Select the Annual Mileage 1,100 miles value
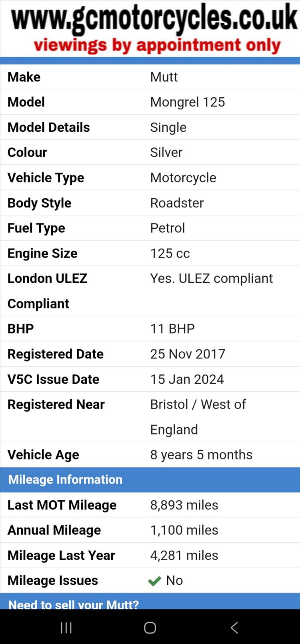The height and width of the screenshot is (644, 300). [x=184, y=530]
